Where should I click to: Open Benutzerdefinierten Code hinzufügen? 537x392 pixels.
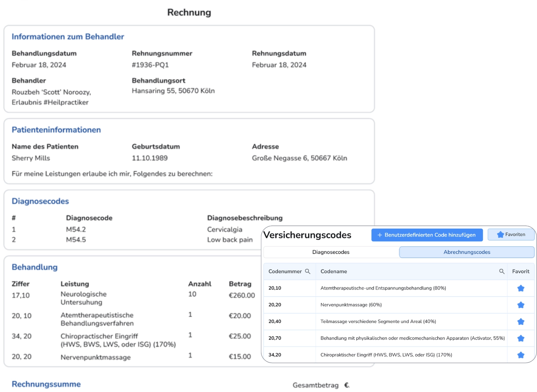[427, 235]
